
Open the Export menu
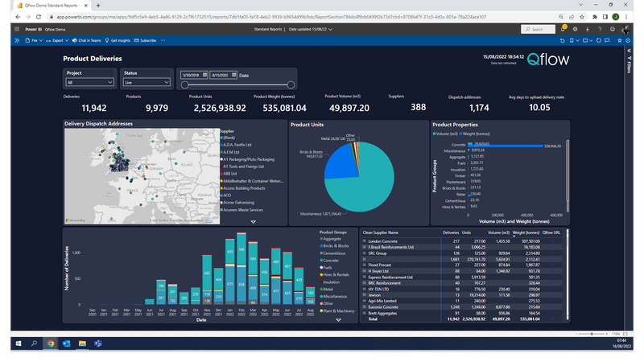(x=57, y=41)
